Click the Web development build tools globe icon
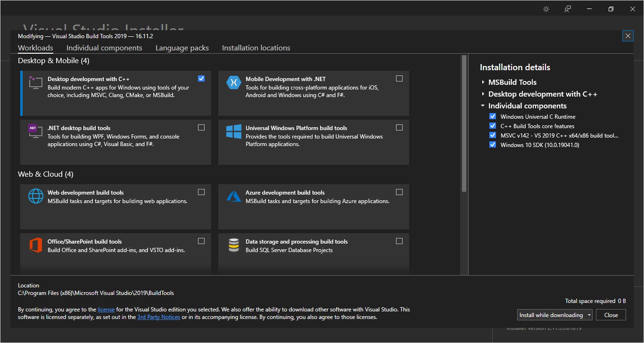 (x=36, y=196)
